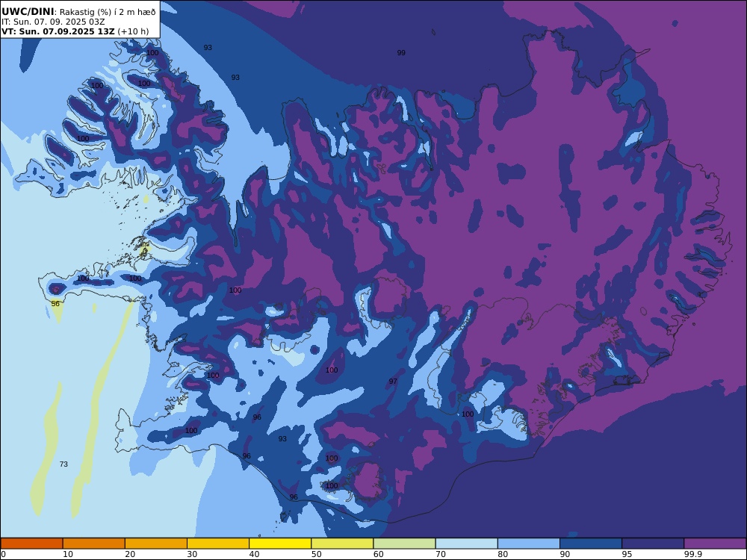Click the legend tick label "95"
This screenshot has width=747, height=560.
pyautogui.click(x=627, y=554)
